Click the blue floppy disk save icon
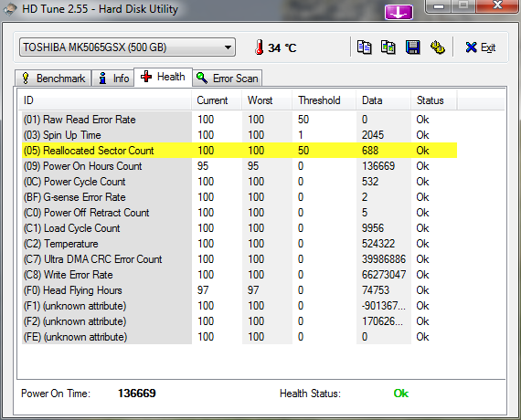The width and height of the screenshot is (521, 420). tap(412, 47)
